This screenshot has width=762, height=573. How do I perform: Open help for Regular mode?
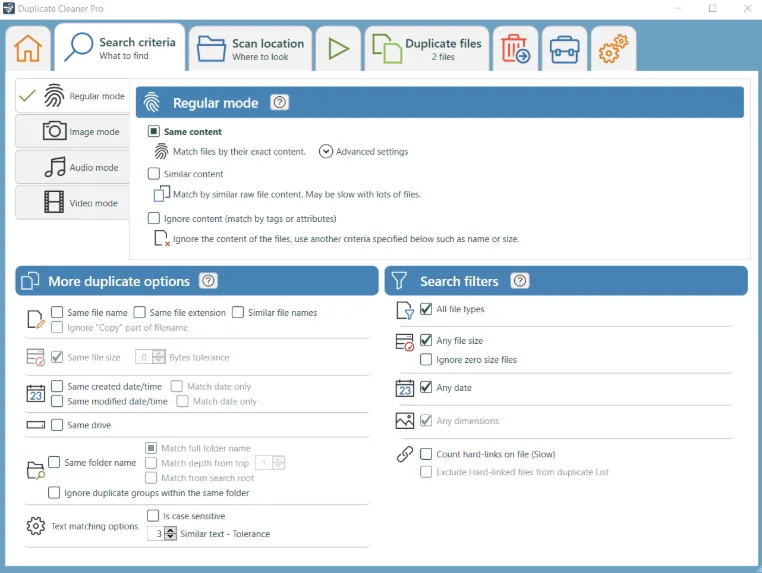click(x=279, y=102)
